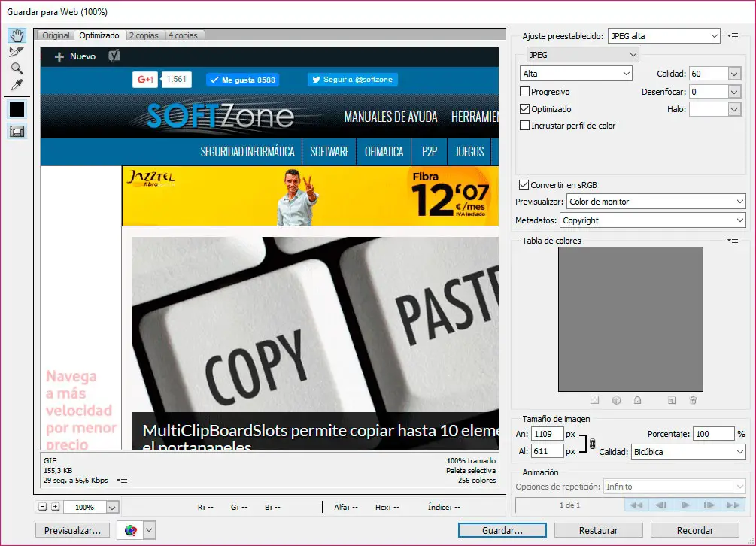Select the Zoom magnifier tool

coord(17,68)
